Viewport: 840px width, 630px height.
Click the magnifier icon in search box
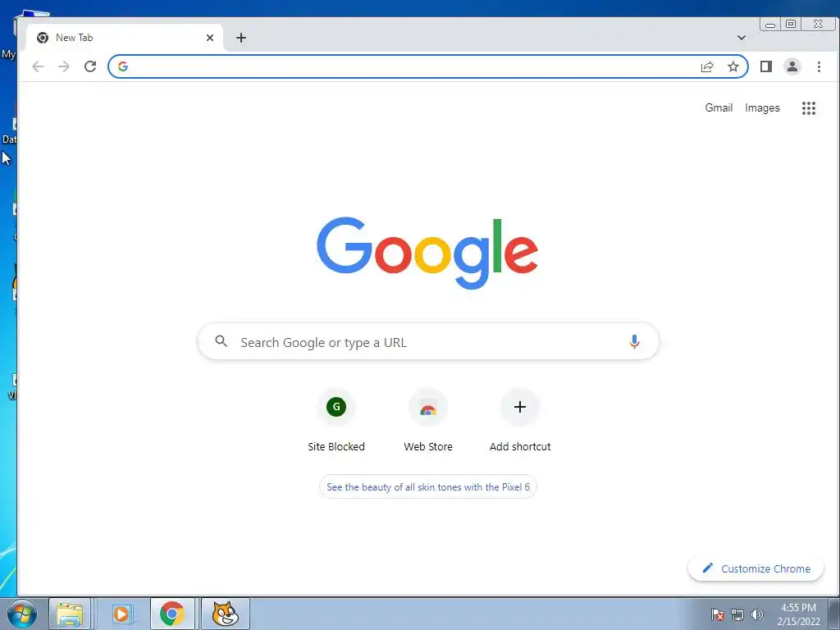221,340
